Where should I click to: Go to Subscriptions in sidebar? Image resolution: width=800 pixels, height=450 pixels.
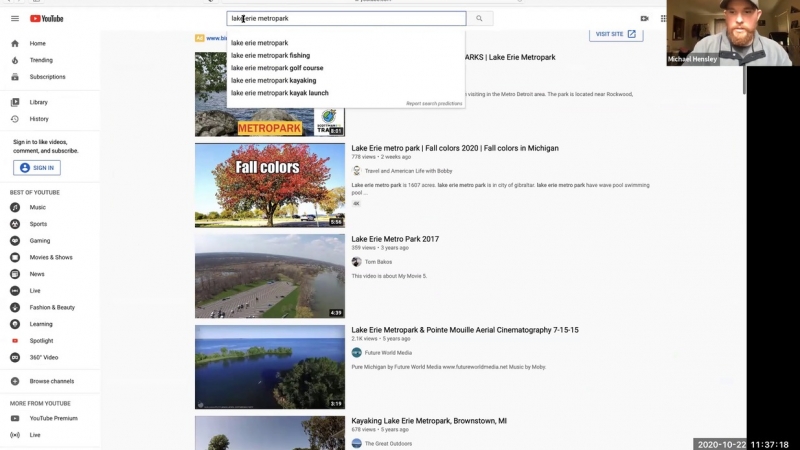[x=47, y=77]
